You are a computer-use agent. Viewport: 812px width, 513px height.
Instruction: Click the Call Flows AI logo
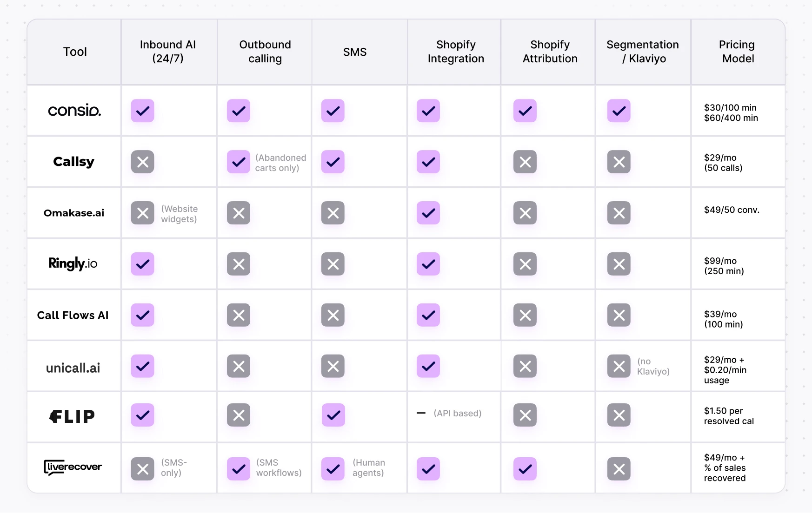[73, 315]
